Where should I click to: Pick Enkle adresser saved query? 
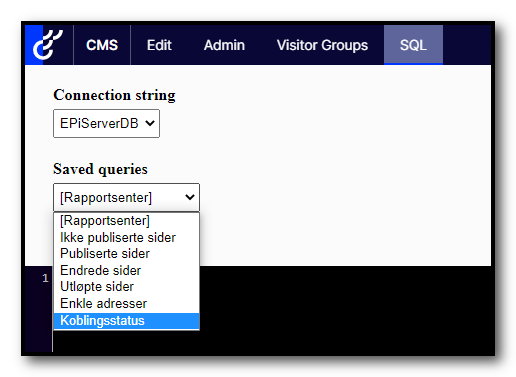(126, 303)
